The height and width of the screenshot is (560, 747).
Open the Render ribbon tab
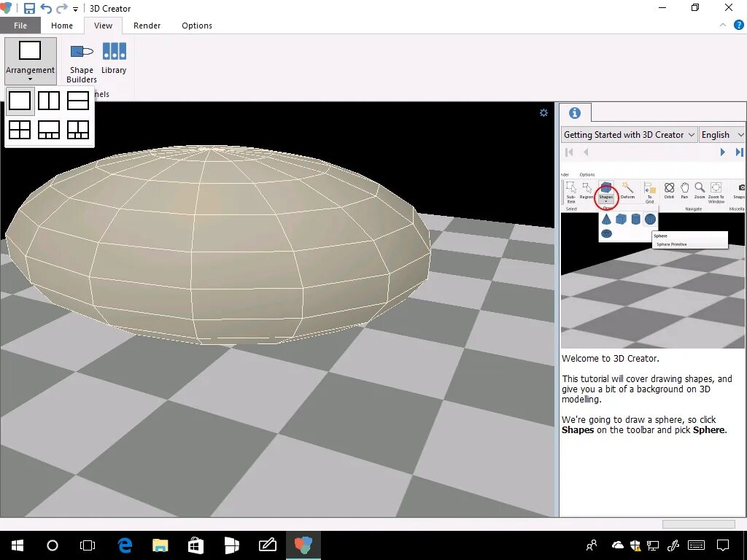(x=147, y=26)
